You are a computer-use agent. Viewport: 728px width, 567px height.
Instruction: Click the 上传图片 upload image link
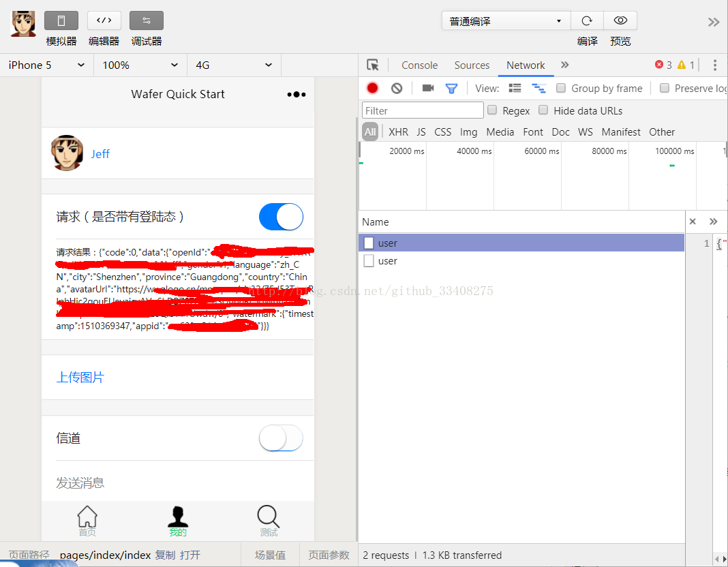click(x=80, y=376)
